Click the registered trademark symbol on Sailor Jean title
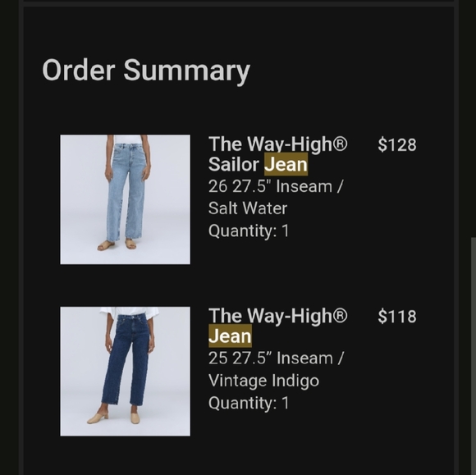The width and height of the screenshot is (476, 475). pyautogui.click(x=341, y=144)
